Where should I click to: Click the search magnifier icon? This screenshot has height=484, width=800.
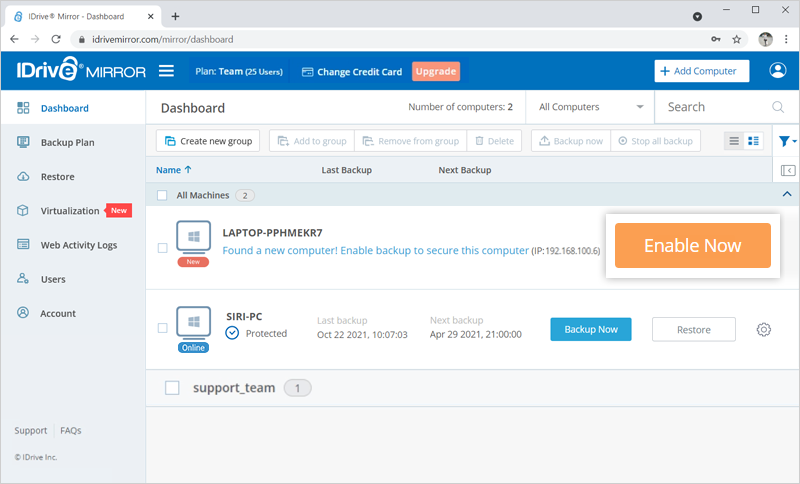coord(778,107)
